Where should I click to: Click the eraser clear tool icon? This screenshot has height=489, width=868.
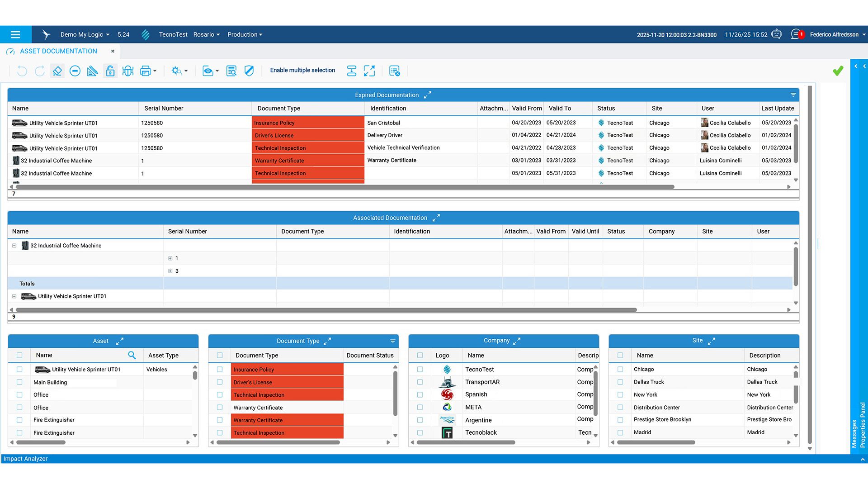(x=57, y=71)
